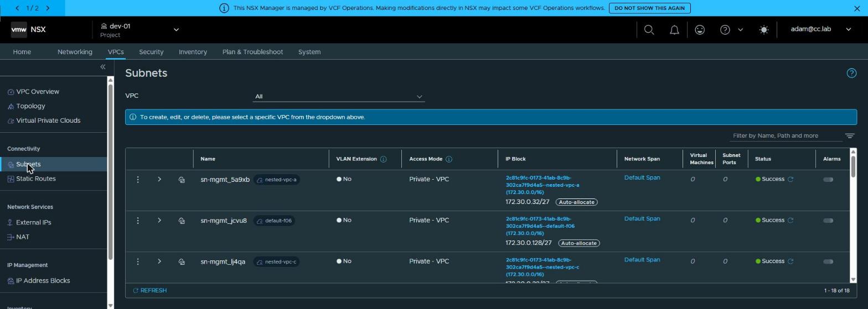868x309 pixels.
Task: Open the System tab
Action: [309, 52]
